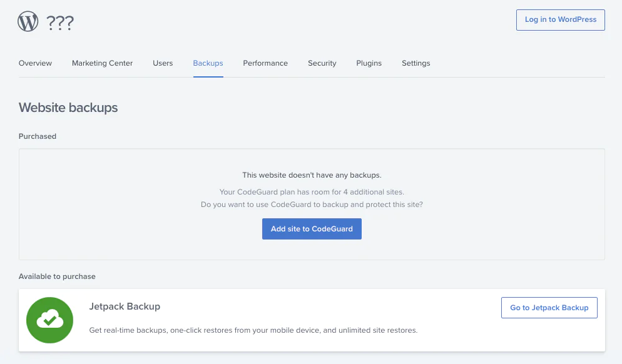Viewport: 622px width, 364px height.
Task: Click 'This website doesn't have any backups.' text
Action: click(312, 175)
